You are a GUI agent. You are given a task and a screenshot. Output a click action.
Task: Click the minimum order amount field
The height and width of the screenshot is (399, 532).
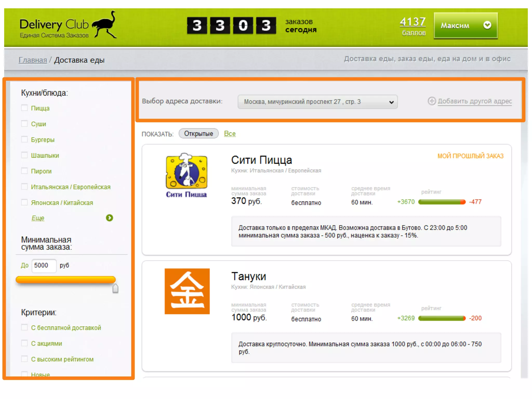tap(44, 265)
